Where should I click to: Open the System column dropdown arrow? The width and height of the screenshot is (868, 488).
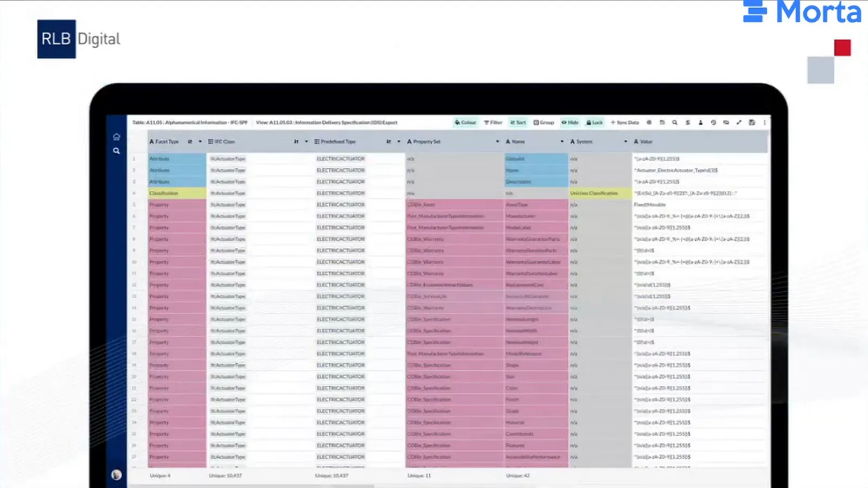click(626, 142)
